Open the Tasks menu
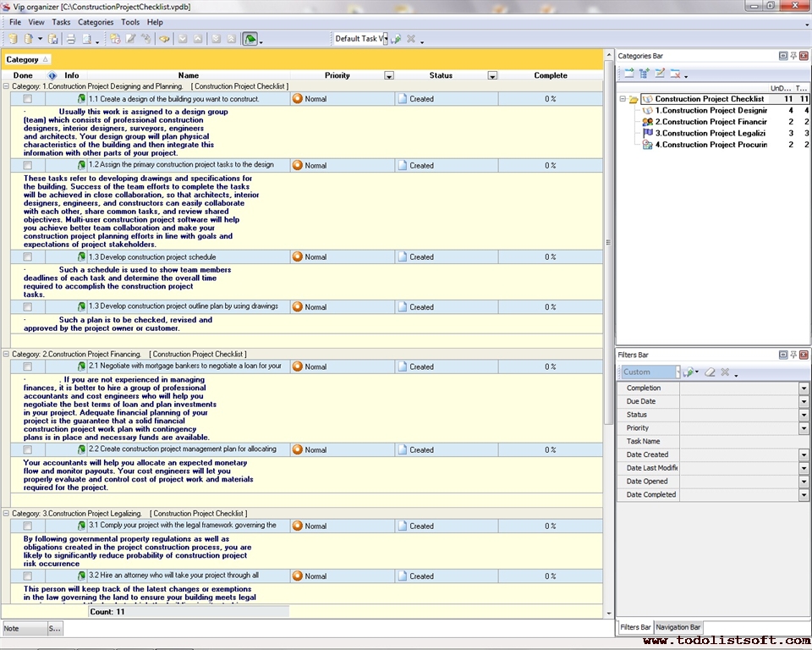The image size is (812, 650). pyautogui.click(x=61, y=22)
